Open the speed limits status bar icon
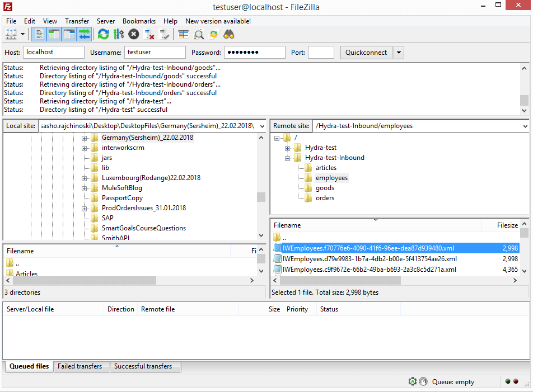The width and height of the screenshot is (533, 392). click(423, 382)
